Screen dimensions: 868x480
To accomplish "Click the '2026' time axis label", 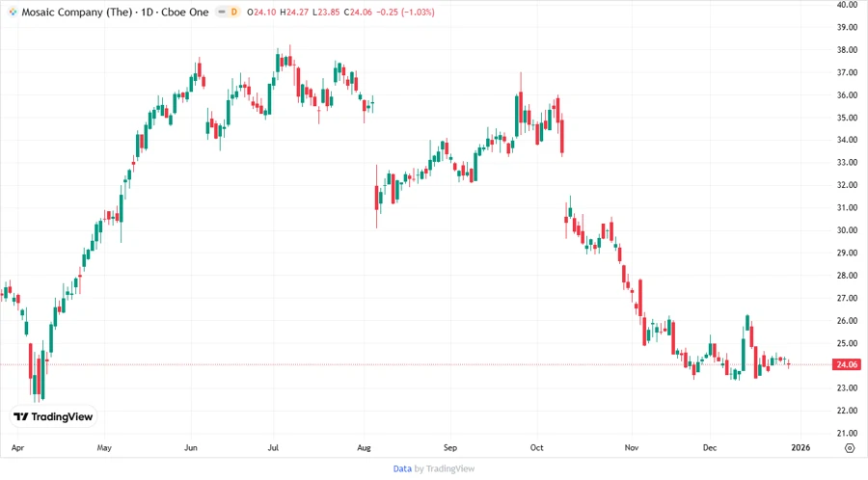I will coord(800,447).
